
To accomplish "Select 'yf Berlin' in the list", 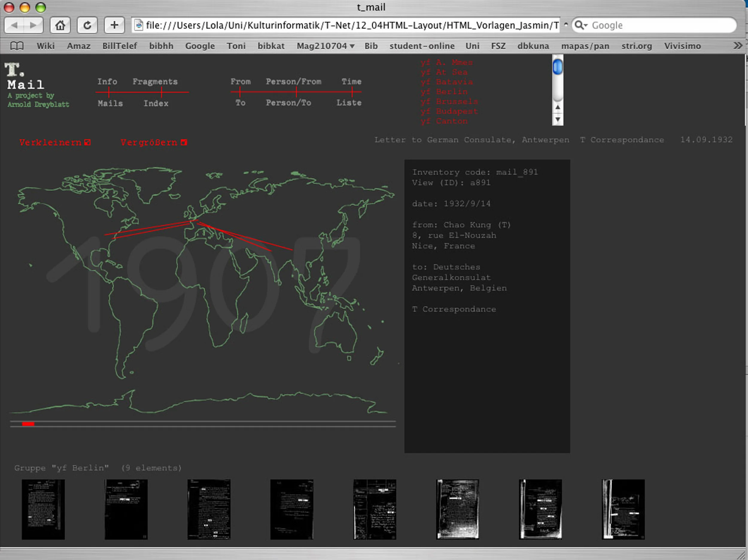I will (x=444, y=91).
